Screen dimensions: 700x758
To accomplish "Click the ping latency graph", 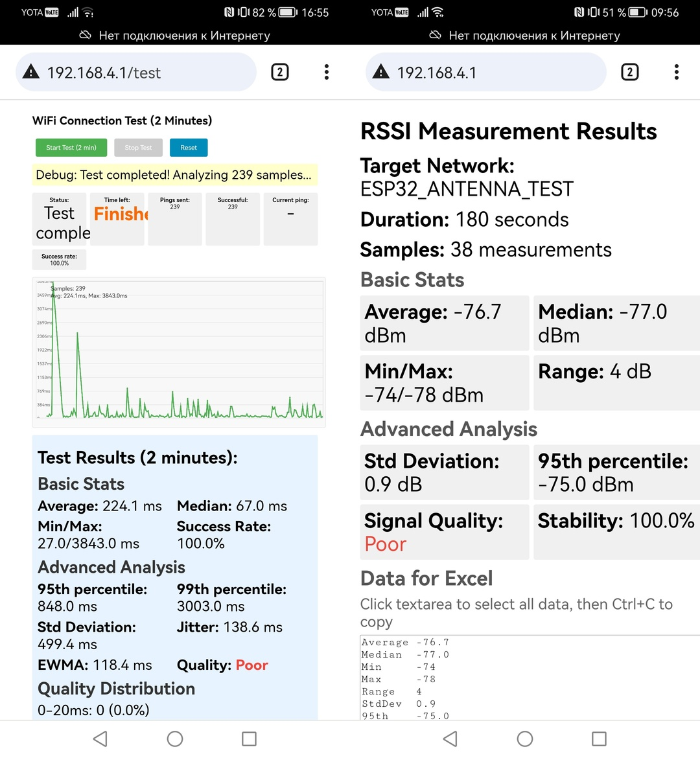I will click(179, 352).
